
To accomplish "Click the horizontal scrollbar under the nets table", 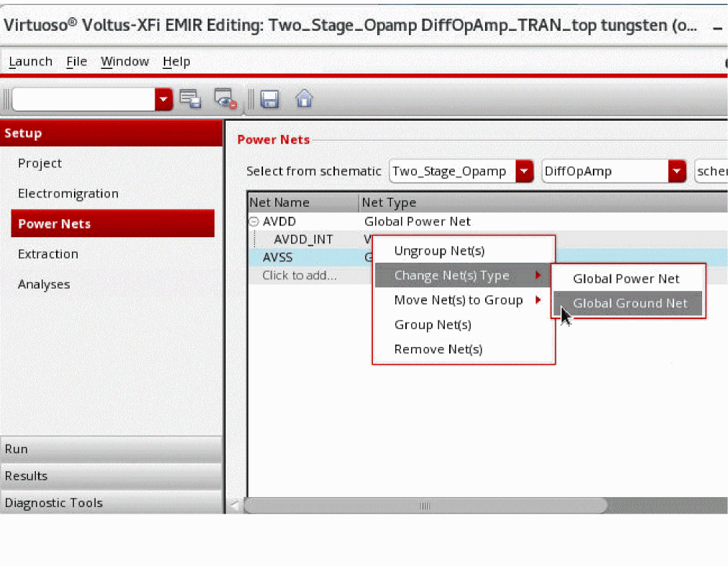I will pos(424,506).
